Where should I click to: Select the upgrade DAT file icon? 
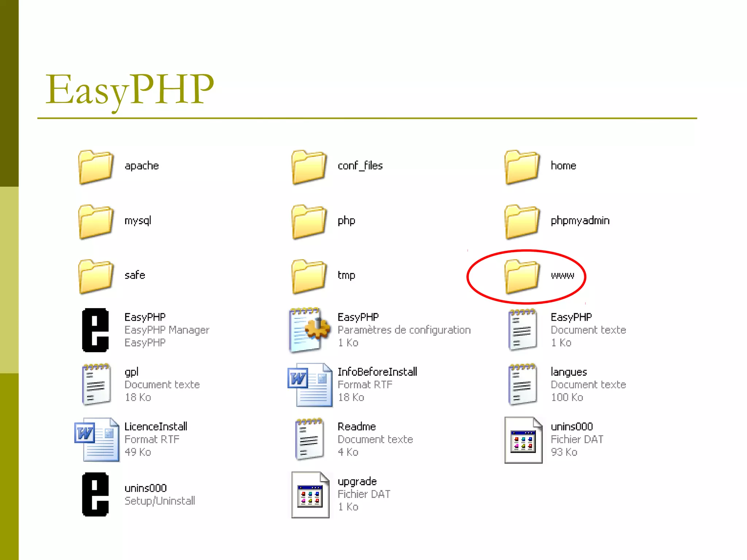[310, 495]
